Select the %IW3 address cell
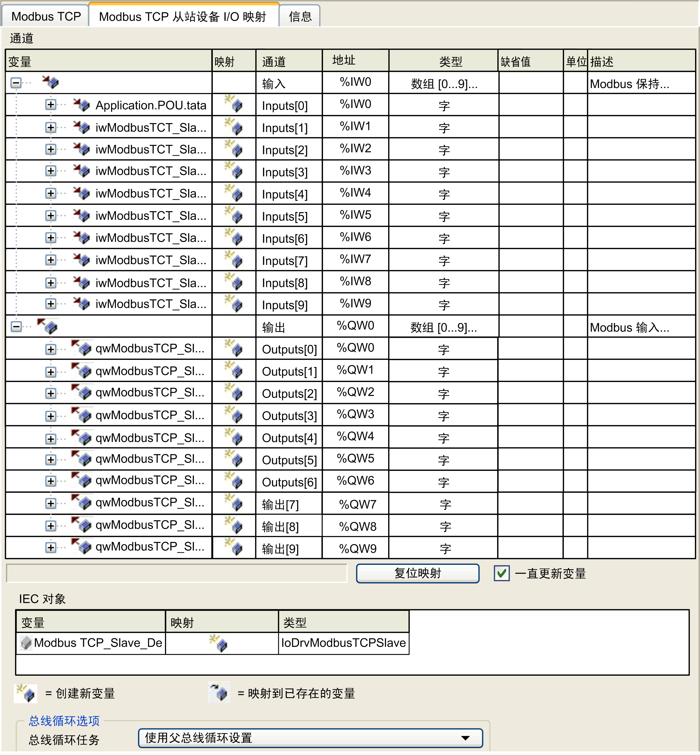 pos(355,171)
